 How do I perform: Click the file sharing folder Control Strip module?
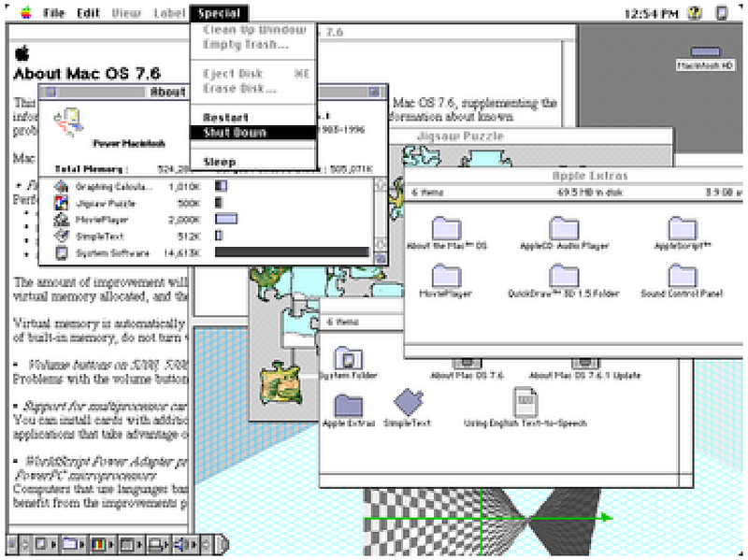(70, 543)
